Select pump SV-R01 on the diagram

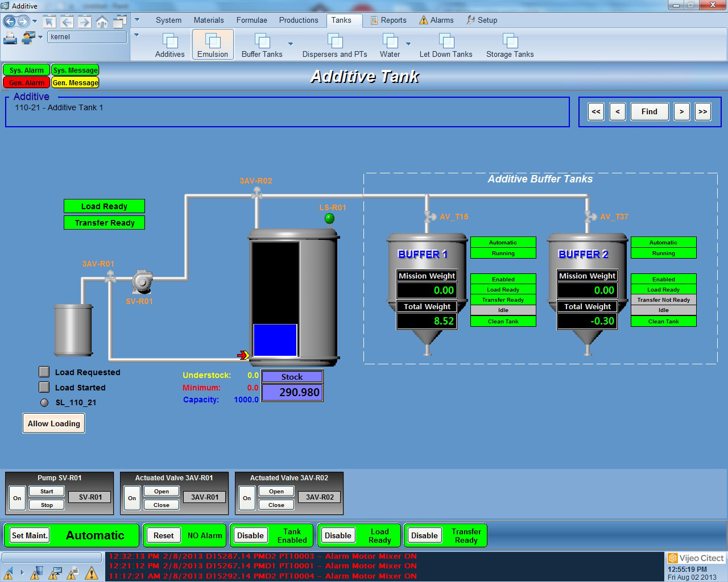pyautogui.click(x=142, y=281)
